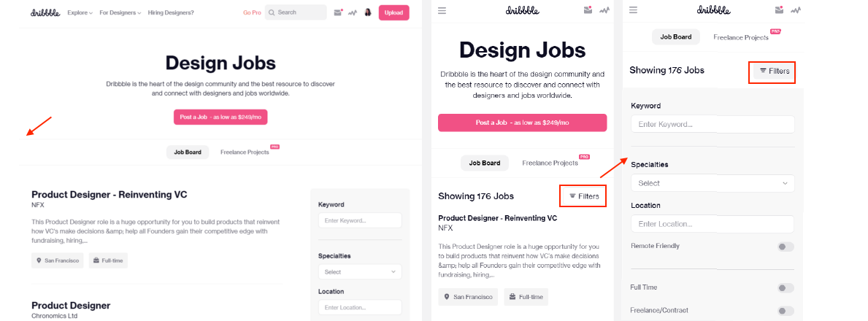Switch on the Freelance/Contract toggle

(x=786, y=311)
